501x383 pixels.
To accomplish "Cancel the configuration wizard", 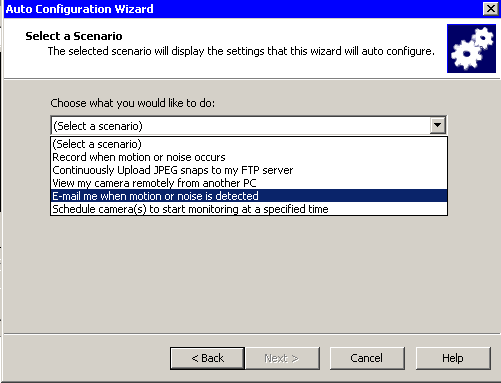I will pos(367,358).
